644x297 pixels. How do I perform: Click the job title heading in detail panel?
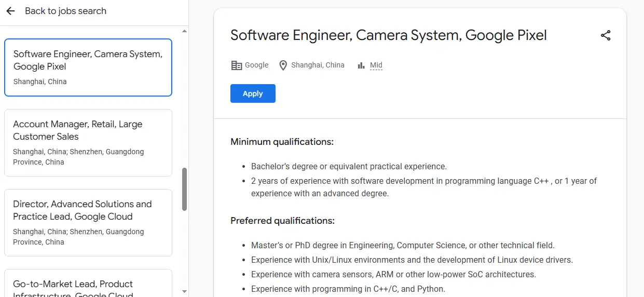point(388,35)
